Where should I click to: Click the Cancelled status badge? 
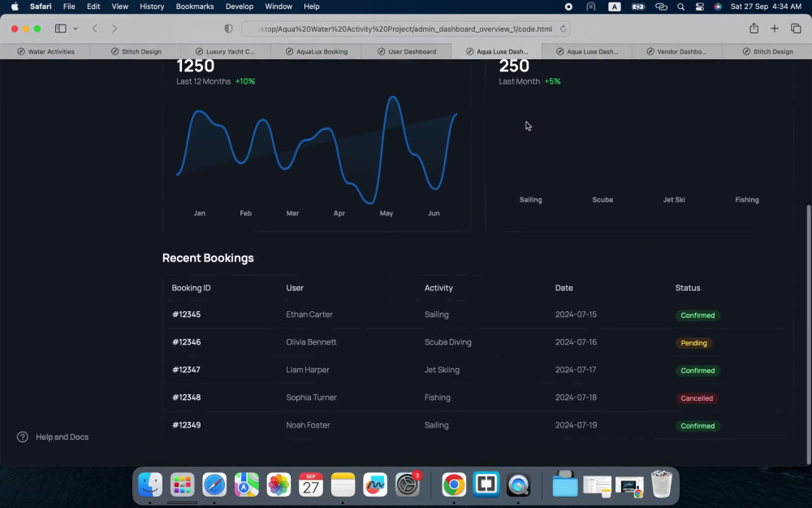point(697,398)
